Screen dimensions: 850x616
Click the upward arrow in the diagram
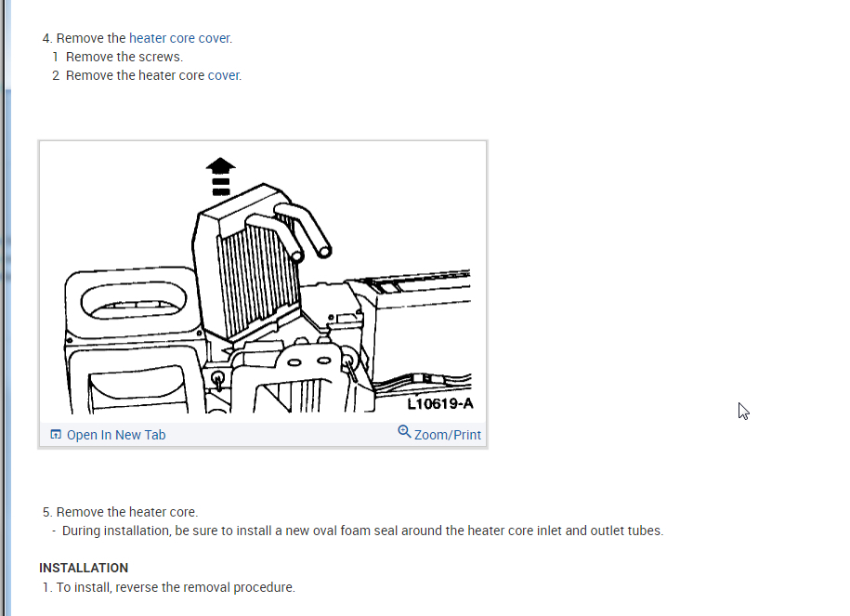coord(221,177)
